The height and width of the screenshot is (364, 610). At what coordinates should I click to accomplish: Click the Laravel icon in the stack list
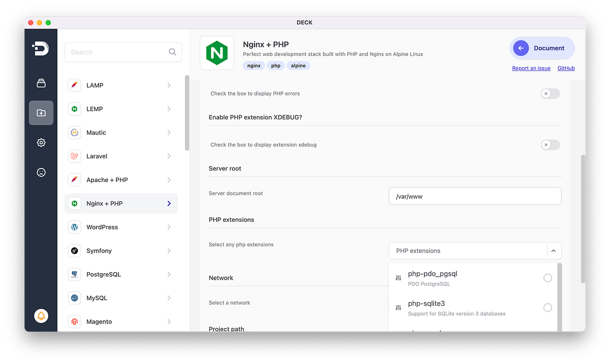tap(74, 156)
